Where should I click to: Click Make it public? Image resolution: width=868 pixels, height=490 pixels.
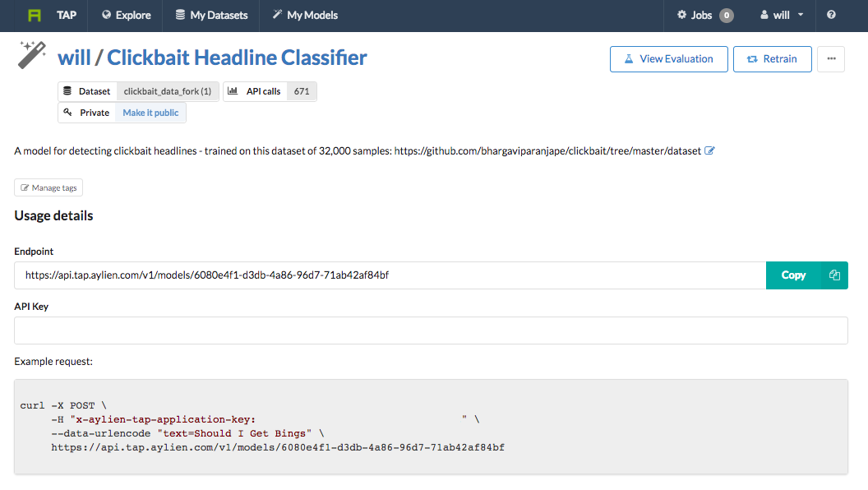(x=150, y=113)
